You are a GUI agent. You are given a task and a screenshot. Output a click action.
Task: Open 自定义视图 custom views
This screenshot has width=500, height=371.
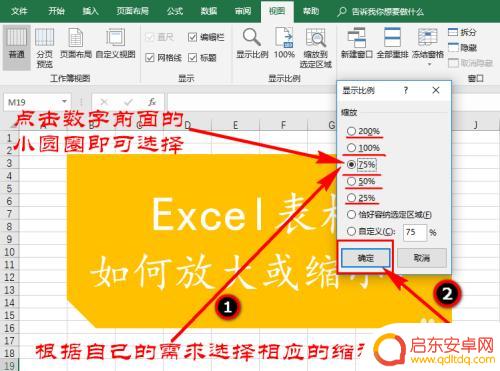coord(115,43)
